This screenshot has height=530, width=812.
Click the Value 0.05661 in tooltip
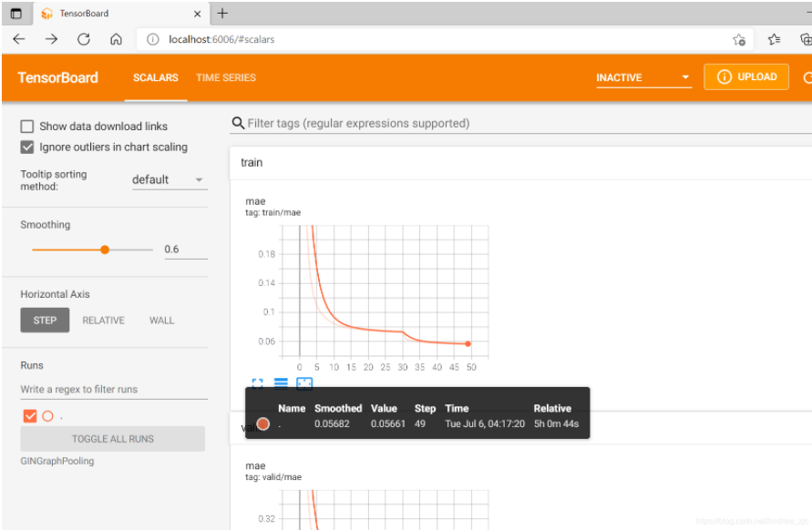point(388,423)
